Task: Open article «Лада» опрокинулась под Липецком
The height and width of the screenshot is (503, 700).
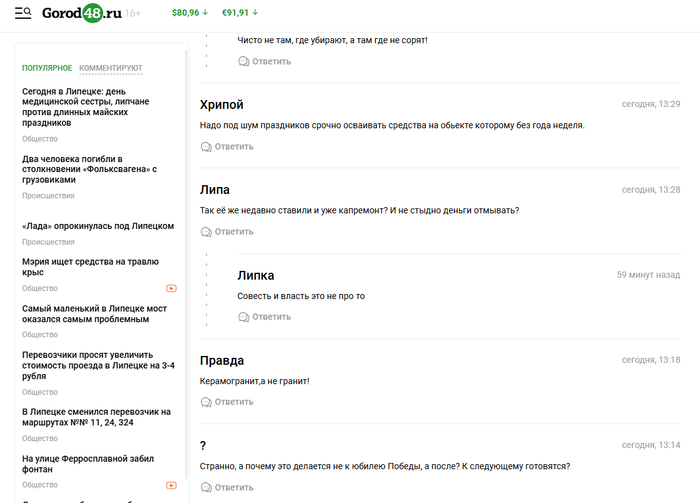Action: (98, 226)
